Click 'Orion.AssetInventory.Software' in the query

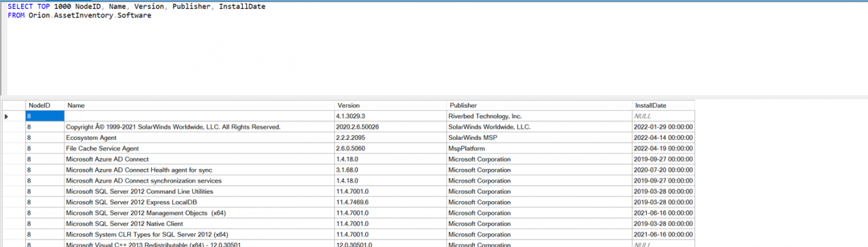click(90, 15)
